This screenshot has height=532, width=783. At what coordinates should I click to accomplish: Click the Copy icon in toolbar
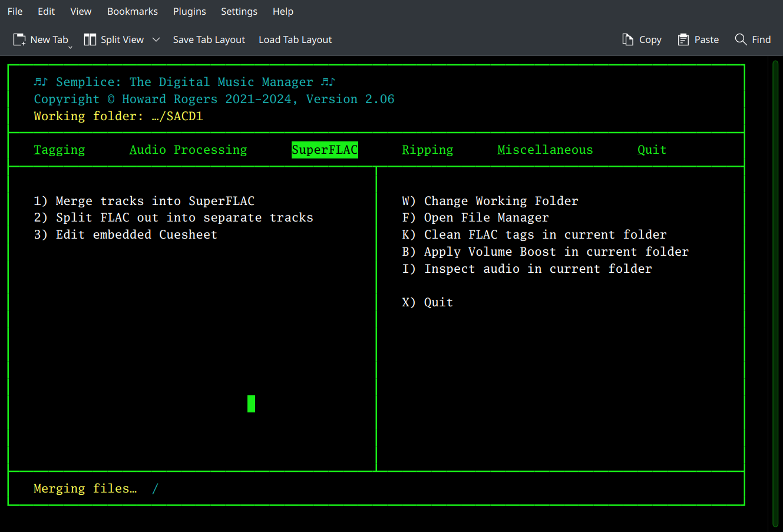click(628, 39)
